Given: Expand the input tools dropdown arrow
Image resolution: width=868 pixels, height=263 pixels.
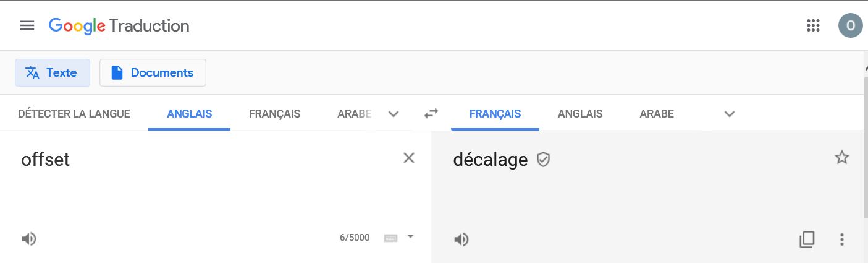Looking at the screenshot, I should pyautogui.click(x=410, y=236).
